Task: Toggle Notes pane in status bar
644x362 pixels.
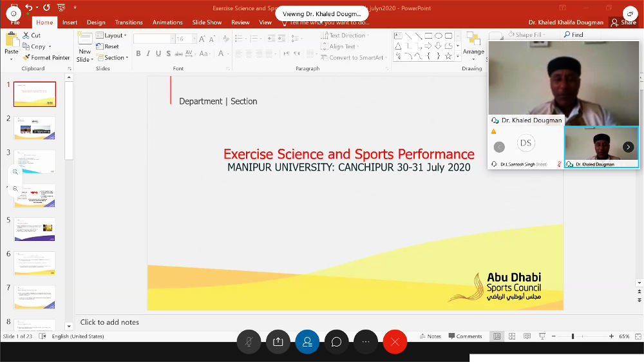Action: pyautogui.click(x=430, y=336)
